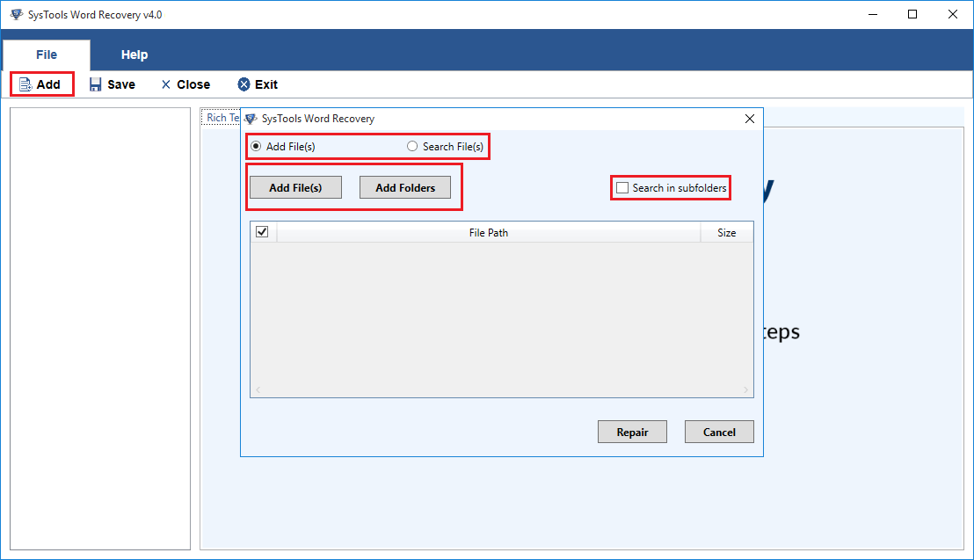Maximize the SysTools Word Recovery main window
The height and width of the screenshot is (560, 974).
[x=912, y=14]
